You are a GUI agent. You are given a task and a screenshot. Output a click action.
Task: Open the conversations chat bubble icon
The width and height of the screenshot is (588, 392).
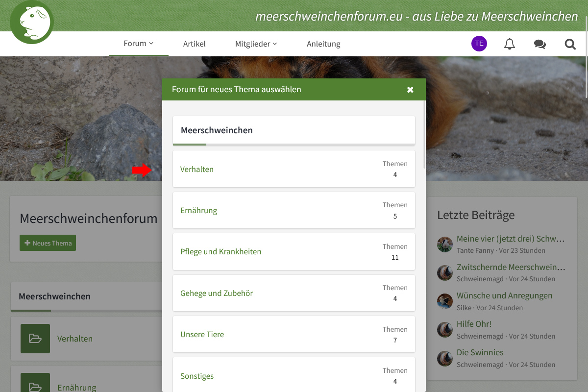[x=539, y=44]
